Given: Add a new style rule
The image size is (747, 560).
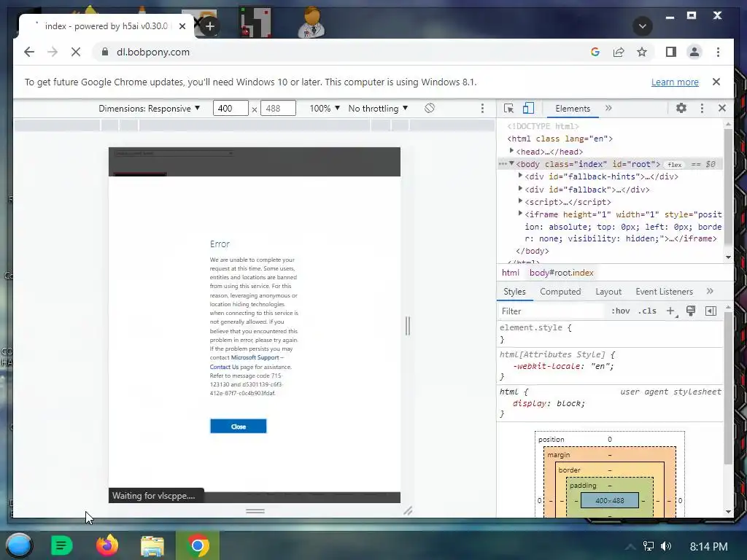Looking at the screenshot, I should pos(671,311).
